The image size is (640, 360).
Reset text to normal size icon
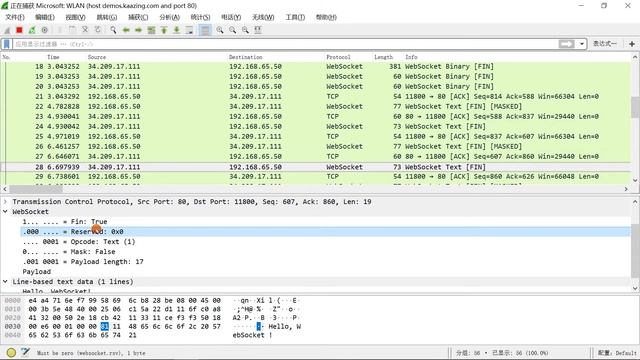click(245, 30)
